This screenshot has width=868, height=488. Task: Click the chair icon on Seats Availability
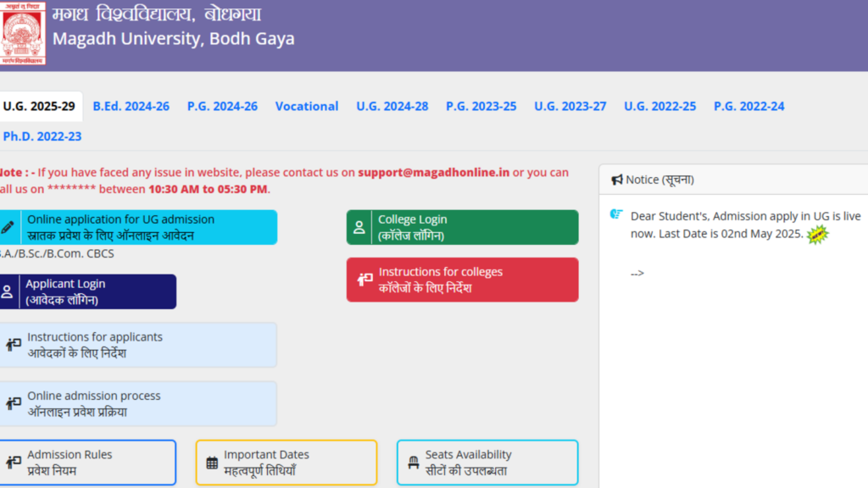click(414, 462)
